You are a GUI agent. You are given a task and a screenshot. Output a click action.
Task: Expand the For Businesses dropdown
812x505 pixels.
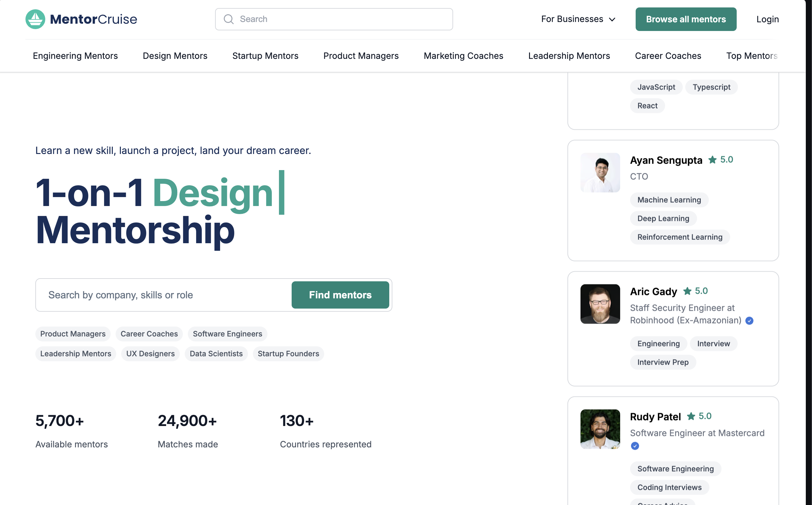(572, 19)
